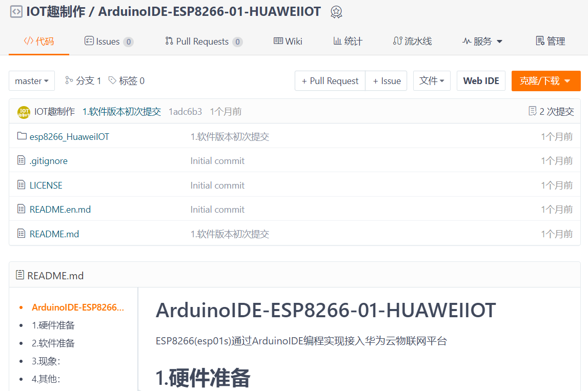Jump to 4.其他: in the README outline
588x391 pixels.
(x=46, y=379)
